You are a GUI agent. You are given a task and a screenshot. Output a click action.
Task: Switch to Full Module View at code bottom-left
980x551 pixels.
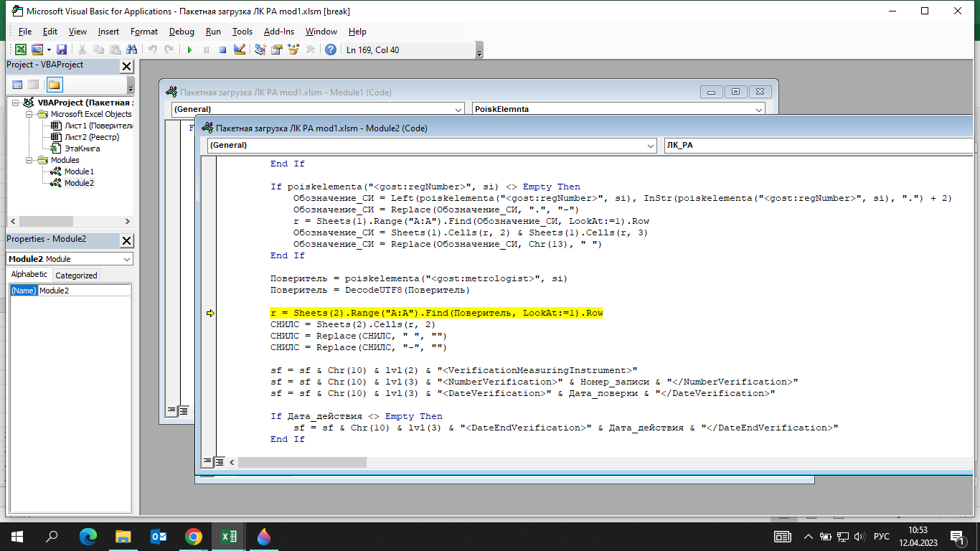pyautogui.click(x=220, y=461)
